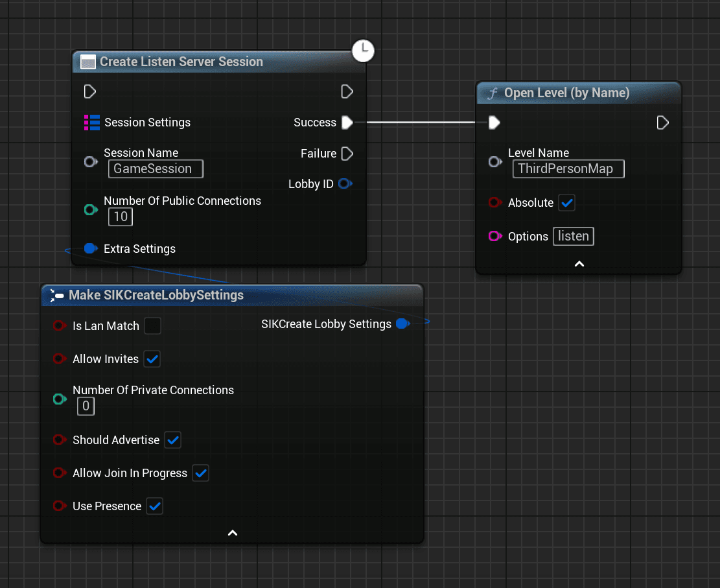The image size is (720, 588).
Task: Click the Level Name field ThirdPersonMap
Action: click(568, 169)
